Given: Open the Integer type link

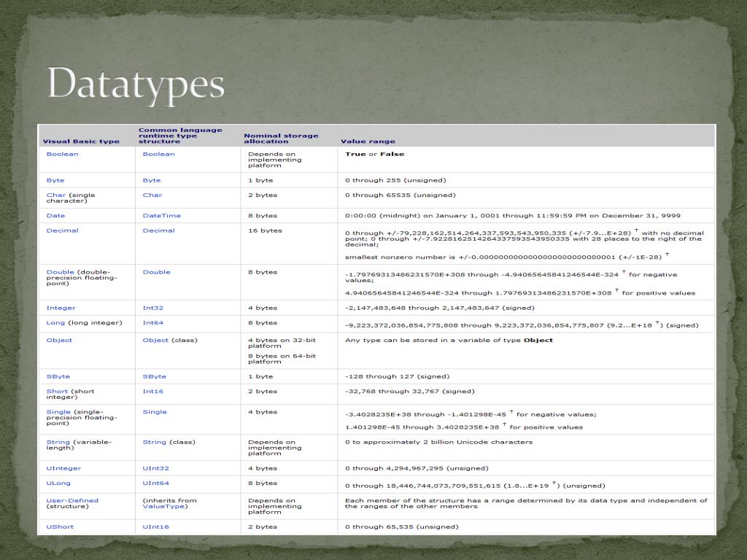Looking at the screenshot, I should (61, 308).
